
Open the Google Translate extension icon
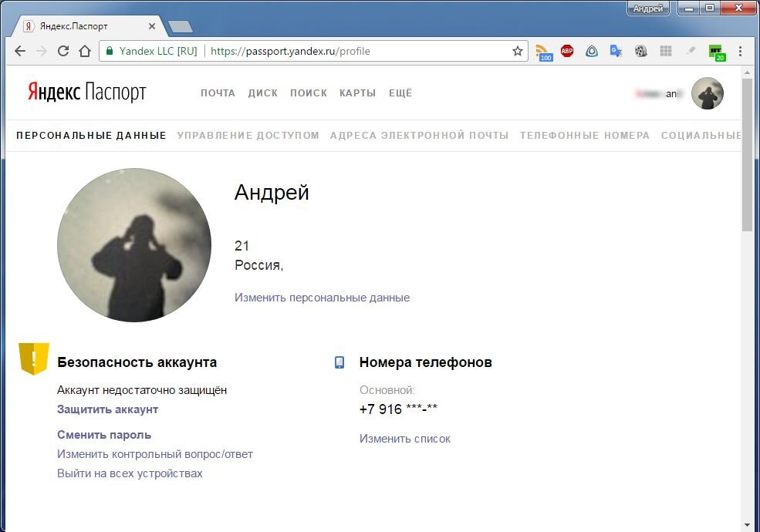click(616, 51)
